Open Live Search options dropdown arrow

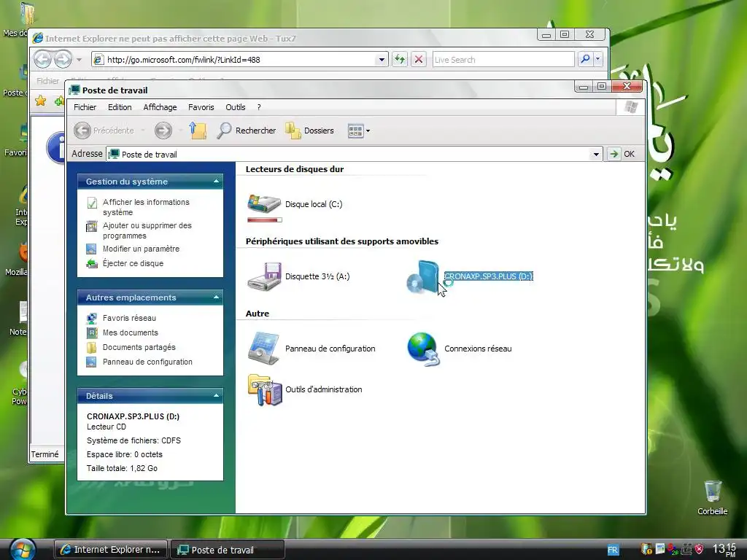[x=598, y=59]
